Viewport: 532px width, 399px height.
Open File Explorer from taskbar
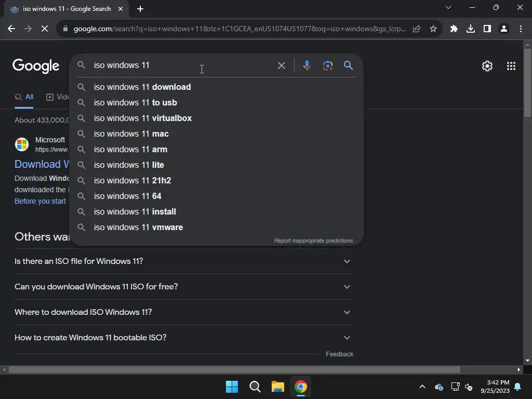[278, 387]
